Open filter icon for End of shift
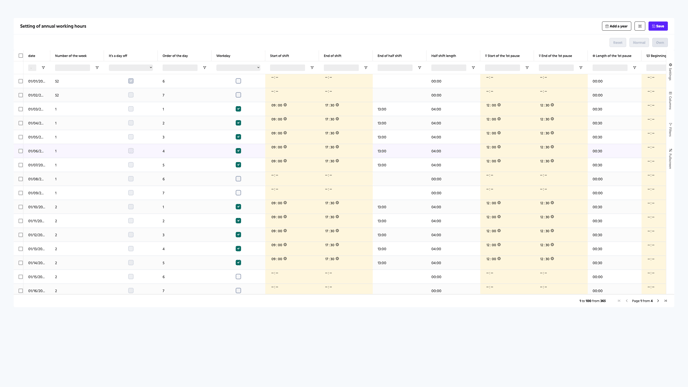 point(366,68)
